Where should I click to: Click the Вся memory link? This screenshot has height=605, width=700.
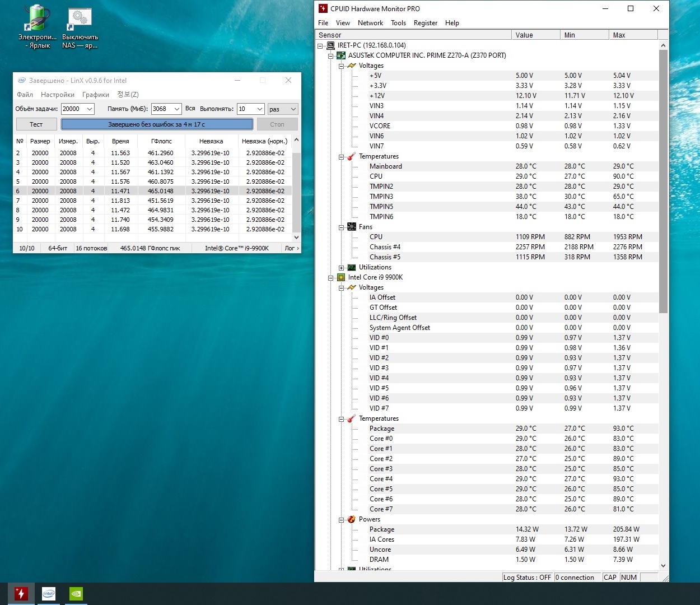pos(190,109)
